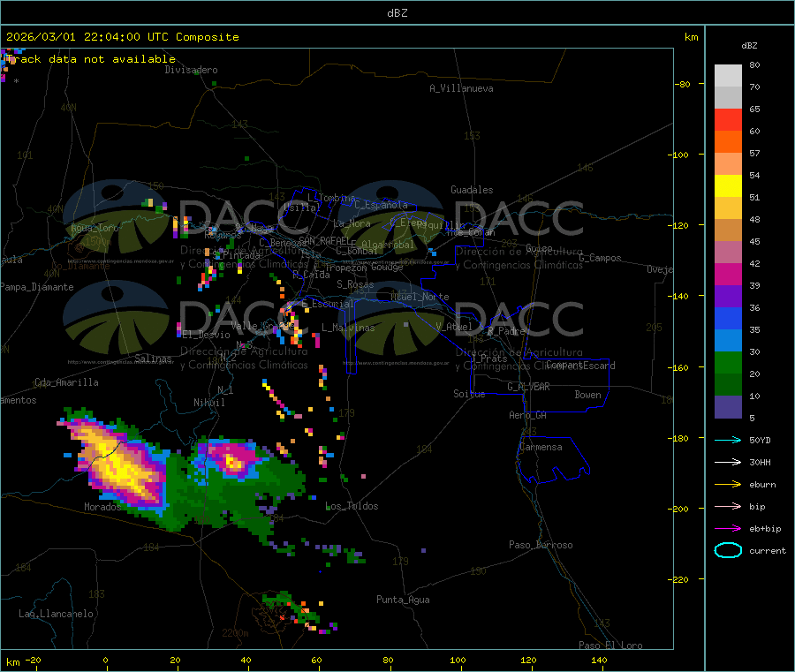Click the 30HM white arrow legend icon
795x672 pixels.
pyautogui.click(x=728, y=462)
